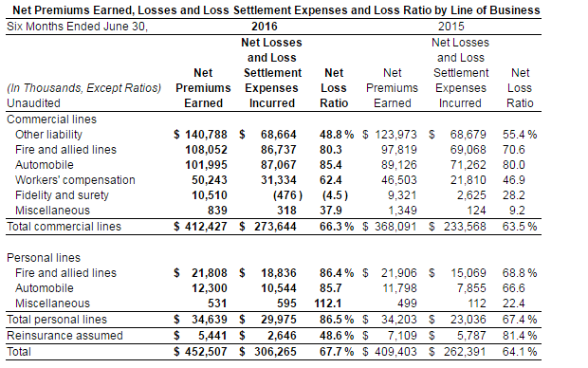
Task: Click the Fidelity and surety (476) value
Action: point(287,195)
